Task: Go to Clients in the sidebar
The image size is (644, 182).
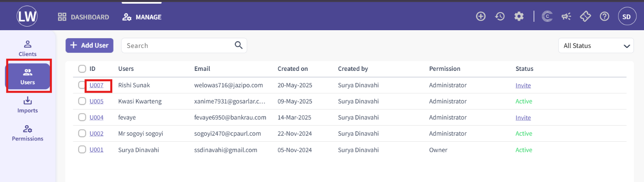Action: (27, 48)
